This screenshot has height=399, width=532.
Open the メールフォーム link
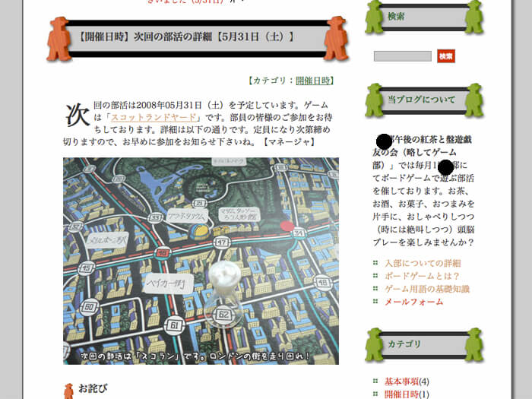[413, 302]
